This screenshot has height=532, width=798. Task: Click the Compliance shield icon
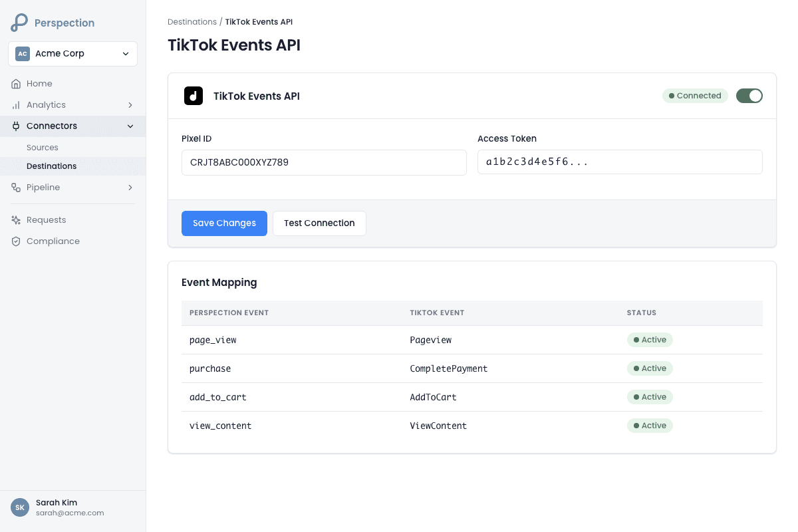[x=16, y=241]
